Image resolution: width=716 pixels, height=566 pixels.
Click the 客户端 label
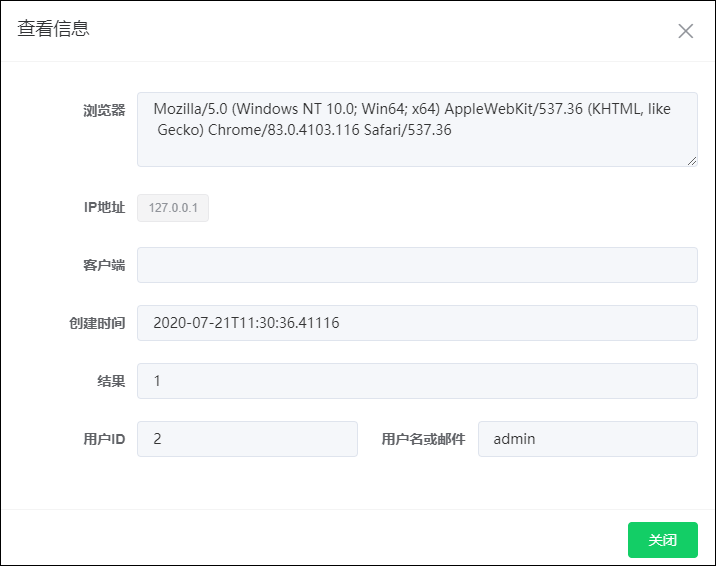coord(104,265)
